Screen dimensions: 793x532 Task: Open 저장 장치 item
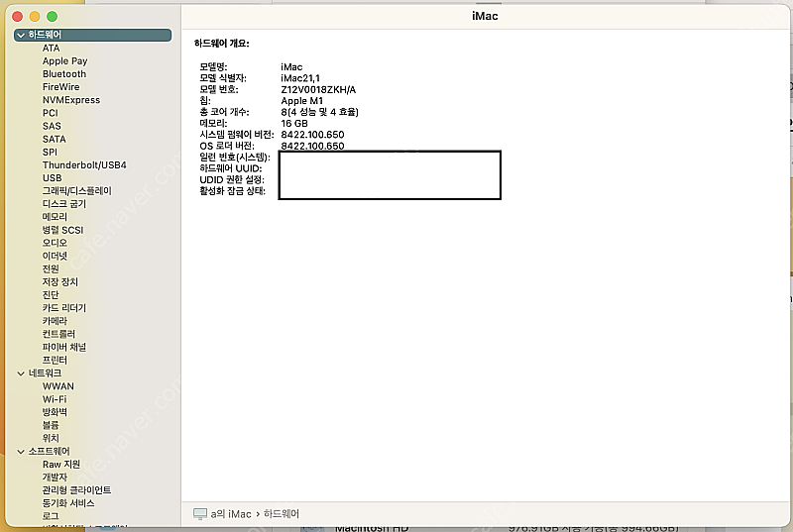point(60,282)
